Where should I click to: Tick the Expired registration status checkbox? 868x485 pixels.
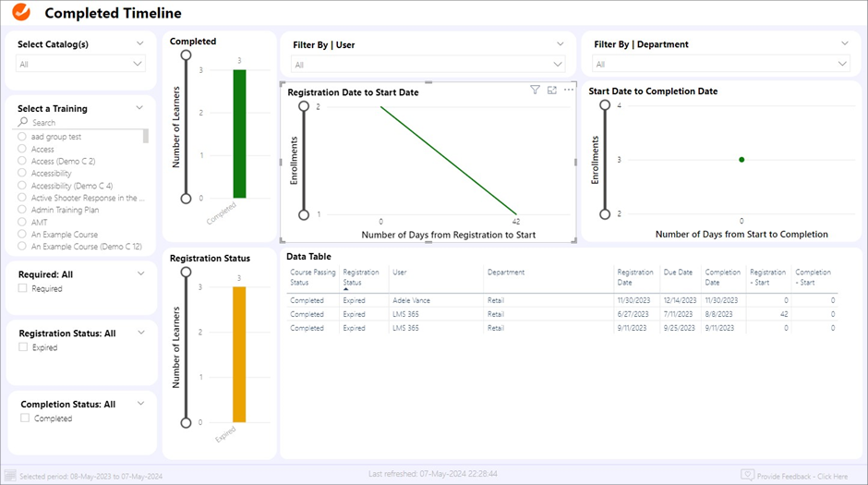(x=23, y=347)
